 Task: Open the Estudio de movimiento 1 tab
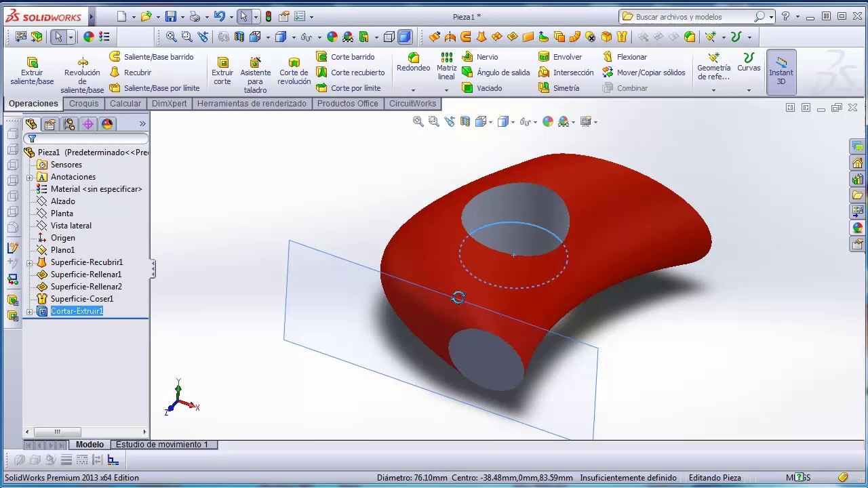(x=162, y=445)
